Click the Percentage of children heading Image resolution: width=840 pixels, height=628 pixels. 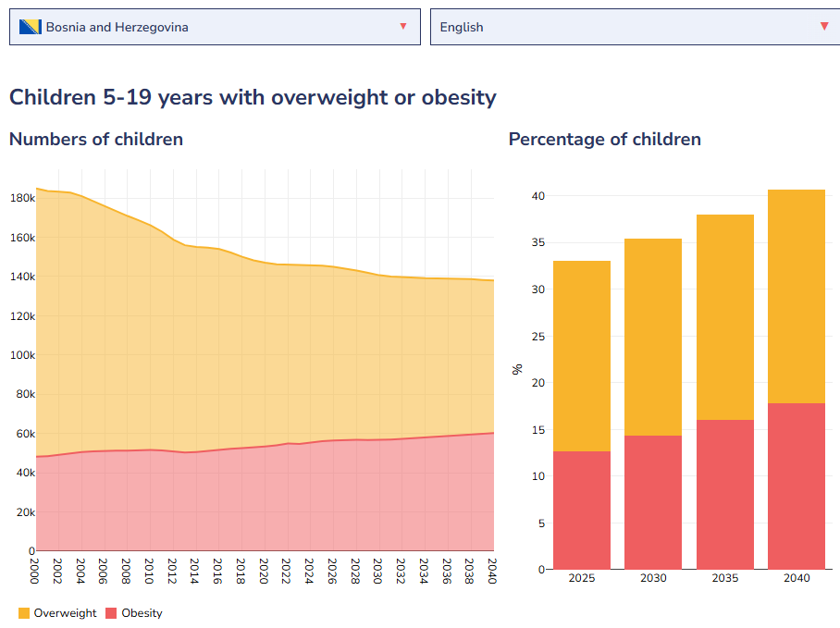pos(605,139)
